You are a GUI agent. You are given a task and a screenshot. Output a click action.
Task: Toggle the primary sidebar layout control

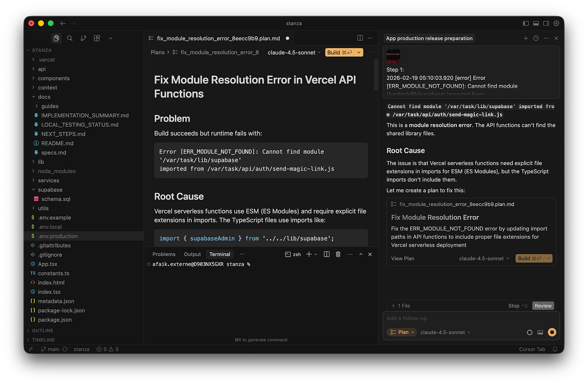point(526,23)
